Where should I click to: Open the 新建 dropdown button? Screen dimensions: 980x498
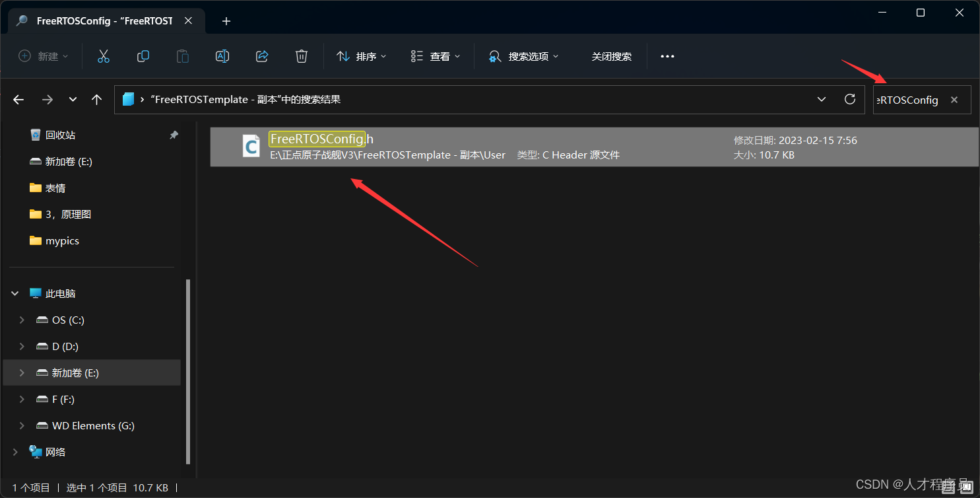coord(44,56)
